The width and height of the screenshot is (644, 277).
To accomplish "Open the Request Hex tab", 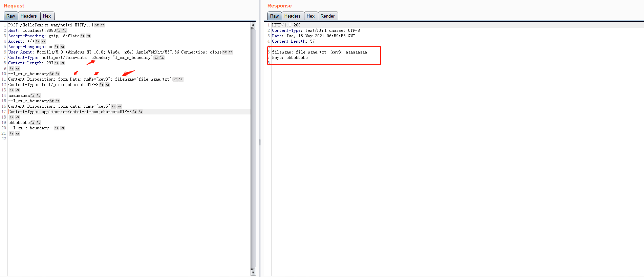I will pos(47,16).
